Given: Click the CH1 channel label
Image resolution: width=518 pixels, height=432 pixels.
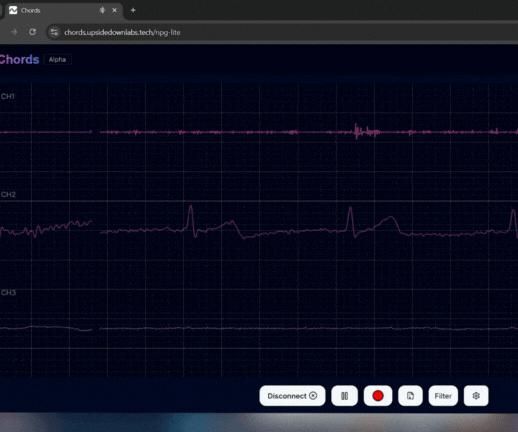Looking at the screenshot, I should point(8,97).
